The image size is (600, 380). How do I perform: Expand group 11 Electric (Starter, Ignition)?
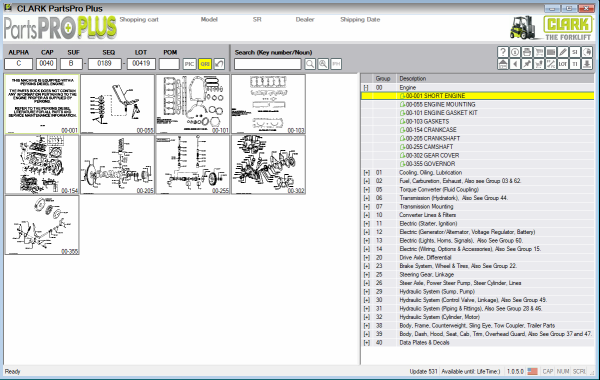coord(366,223)
